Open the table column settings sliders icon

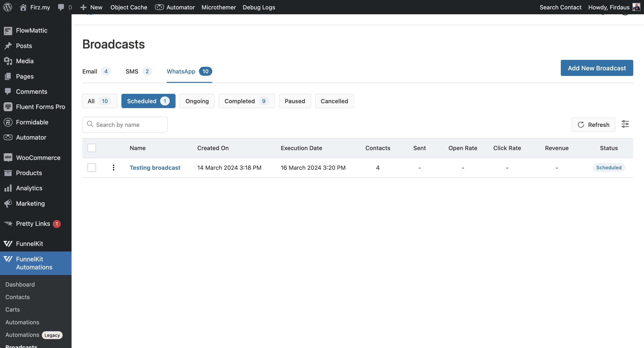click(625, 124)
